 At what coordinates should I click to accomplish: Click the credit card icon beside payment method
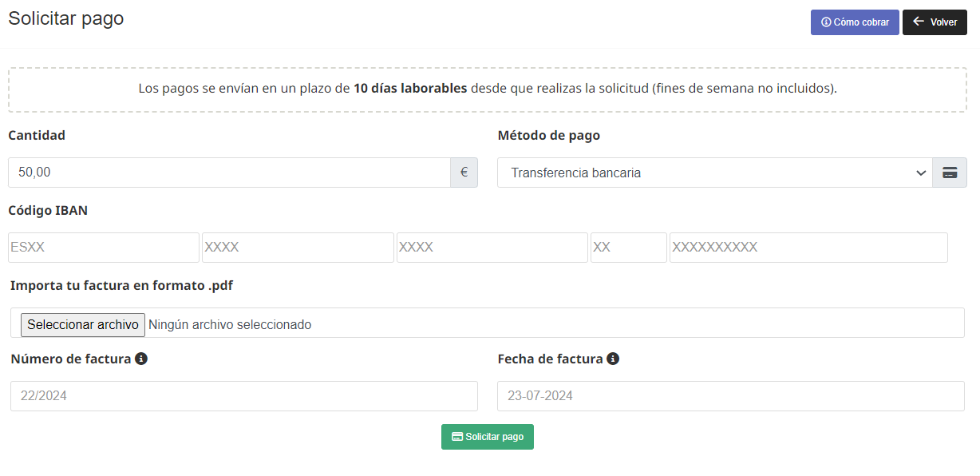pyautogui.click(x=950, y=173)
